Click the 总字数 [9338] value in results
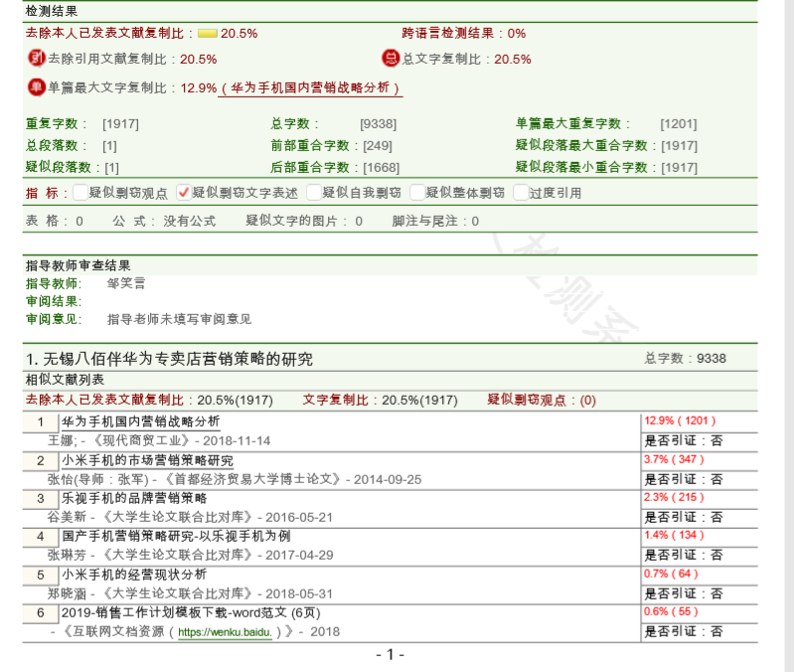The width and height of the screenshot is (794, 672). (x=379, y=124)
